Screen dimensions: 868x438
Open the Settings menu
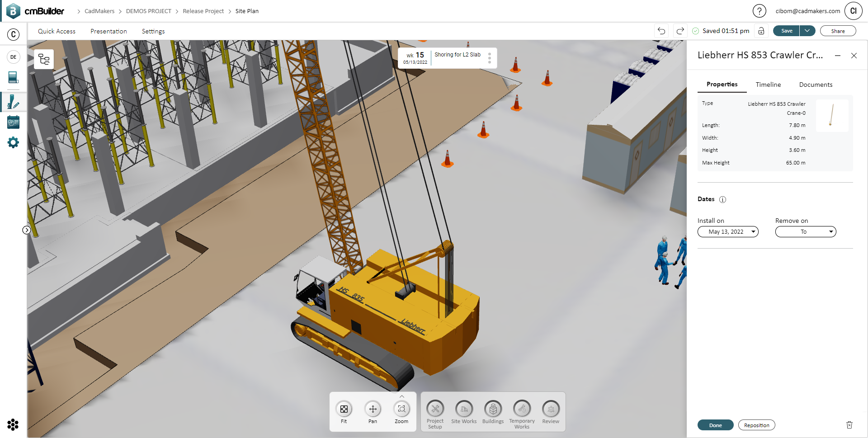tap(153, 31)
